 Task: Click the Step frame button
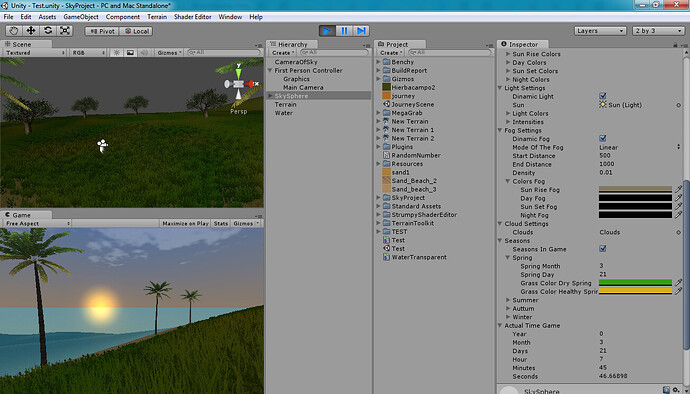(361, 31)
